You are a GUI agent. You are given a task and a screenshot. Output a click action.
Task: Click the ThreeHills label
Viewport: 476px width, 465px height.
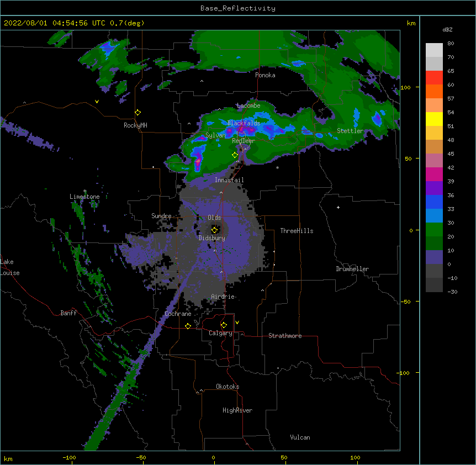coord(297,231)
